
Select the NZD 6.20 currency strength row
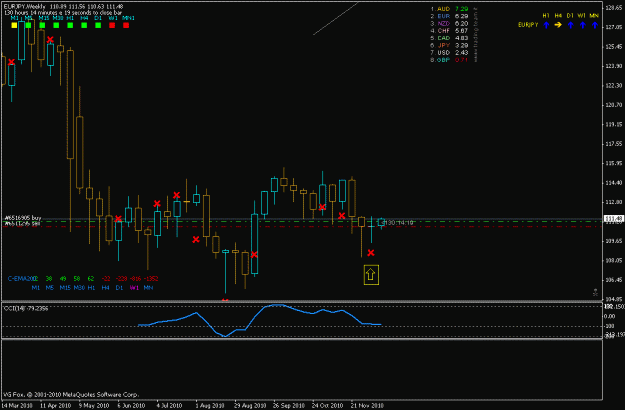pyautogui.click(x=449, y=24)
